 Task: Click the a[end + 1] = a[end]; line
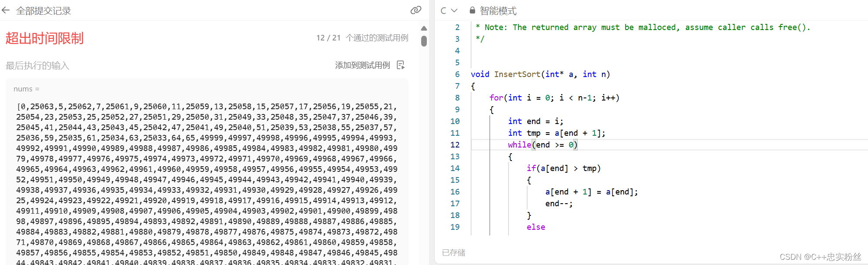pos(592,192)
